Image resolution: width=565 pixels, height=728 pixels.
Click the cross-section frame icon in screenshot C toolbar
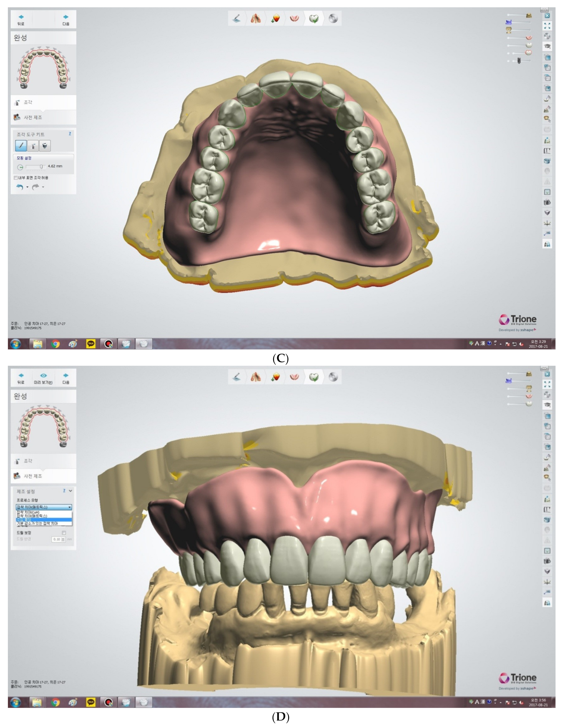[547, 151]
